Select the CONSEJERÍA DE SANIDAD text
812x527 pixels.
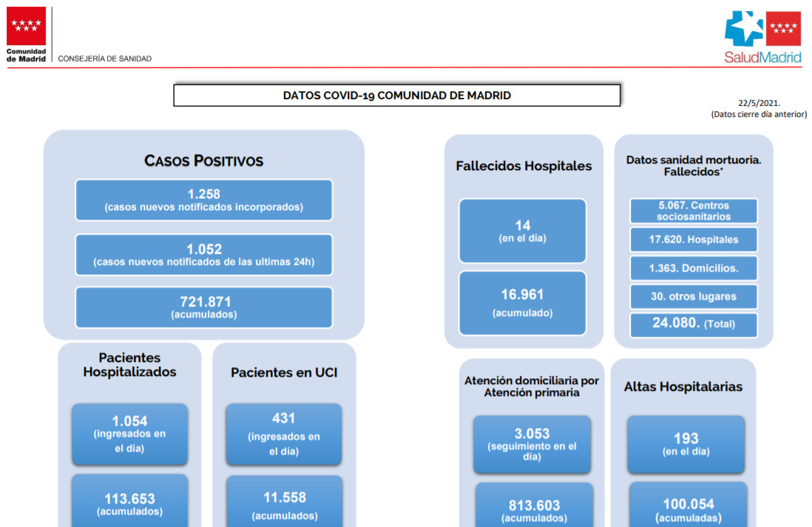pos(104,58)
